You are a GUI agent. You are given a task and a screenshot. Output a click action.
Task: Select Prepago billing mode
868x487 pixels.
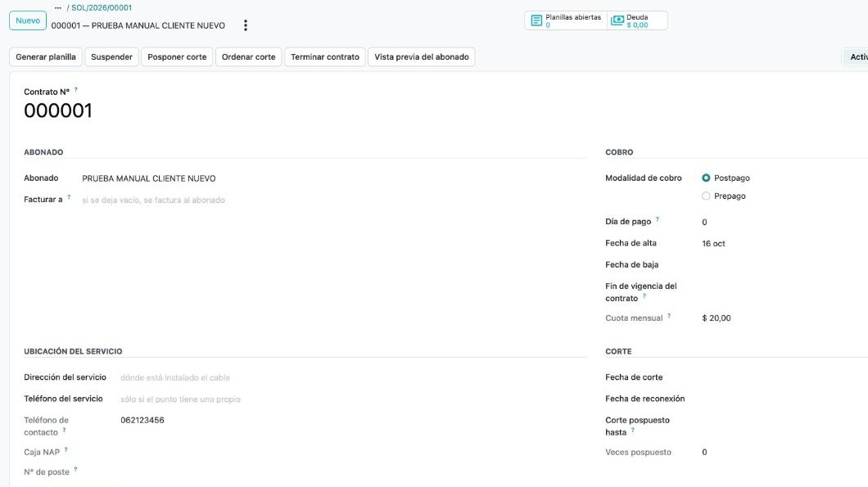(706, 196)
